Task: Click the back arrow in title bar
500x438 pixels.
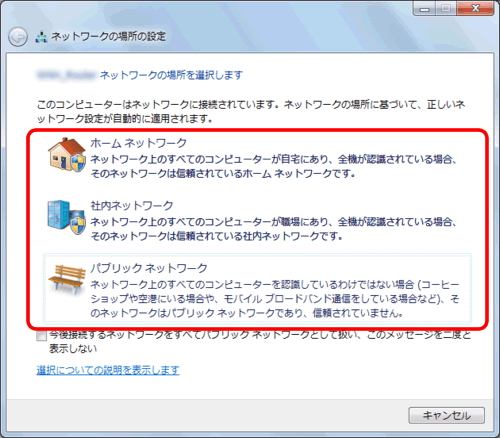Action: 18,37
